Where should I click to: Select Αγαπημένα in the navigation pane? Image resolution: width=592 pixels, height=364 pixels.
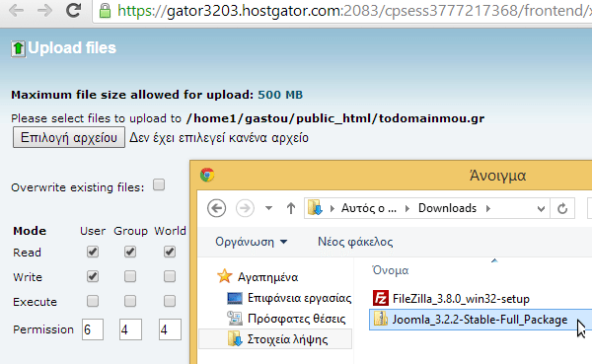[x=267, y=277]
